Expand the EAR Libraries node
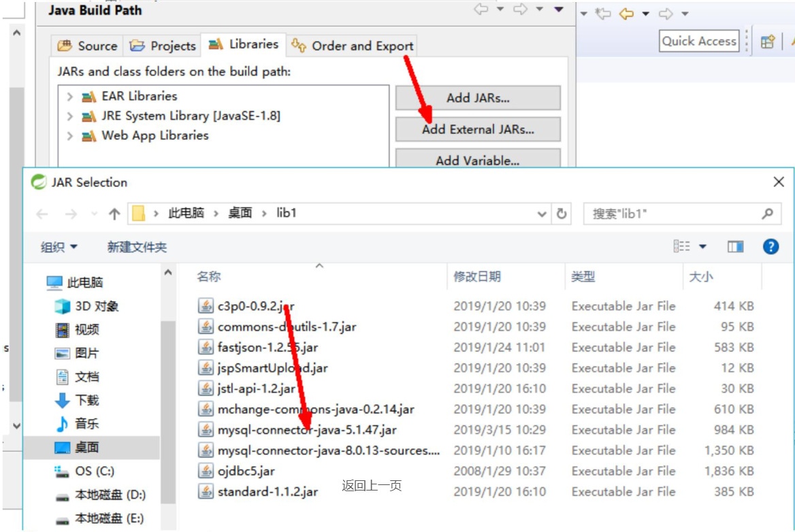Image resolution: width=795 pixels, height=532 pixels. pyautogui.click(x=70, y=97)
